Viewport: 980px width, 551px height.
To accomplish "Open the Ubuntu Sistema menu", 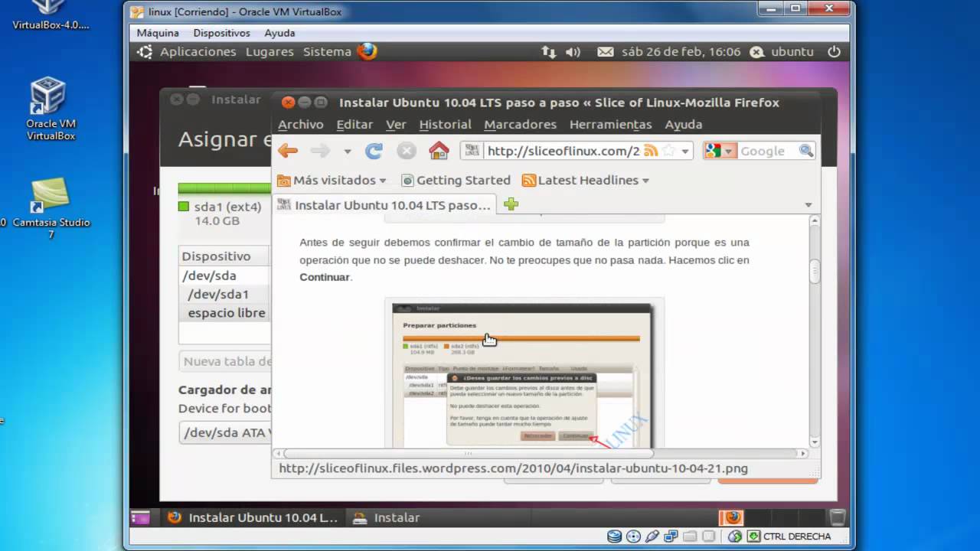I will pos(327,51).
